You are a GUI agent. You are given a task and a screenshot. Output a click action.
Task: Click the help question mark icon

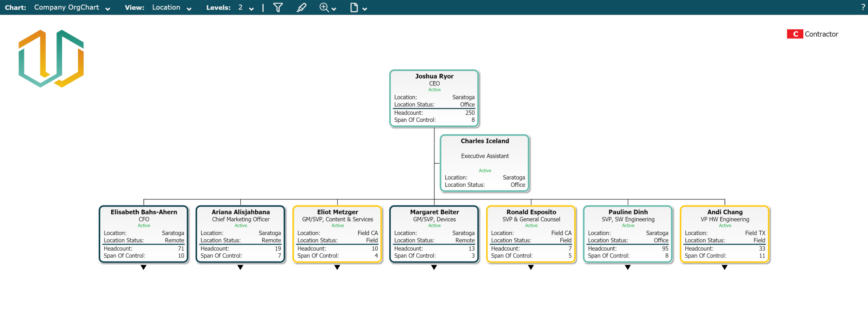pos(863,7)
